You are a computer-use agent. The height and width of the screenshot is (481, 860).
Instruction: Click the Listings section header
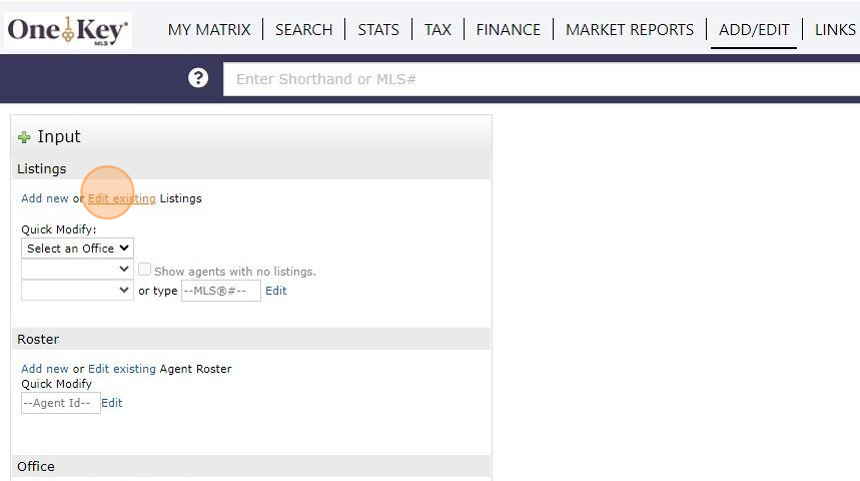251,169
